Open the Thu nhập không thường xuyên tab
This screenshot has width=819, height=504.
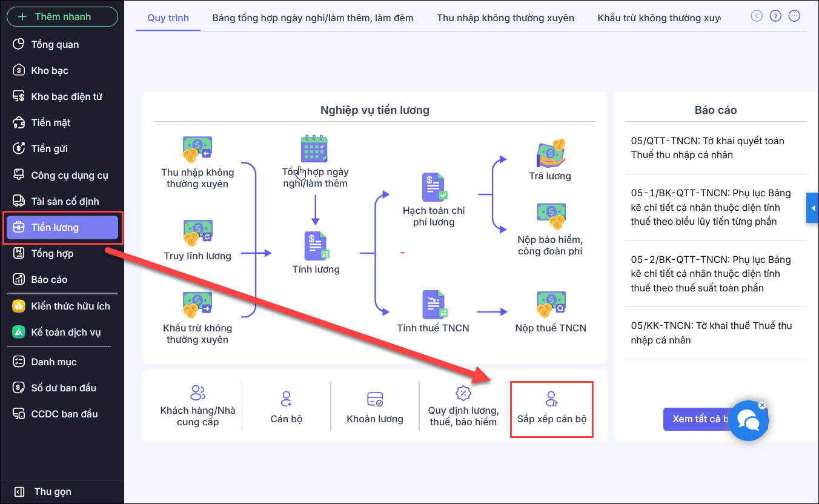[506, 18]
